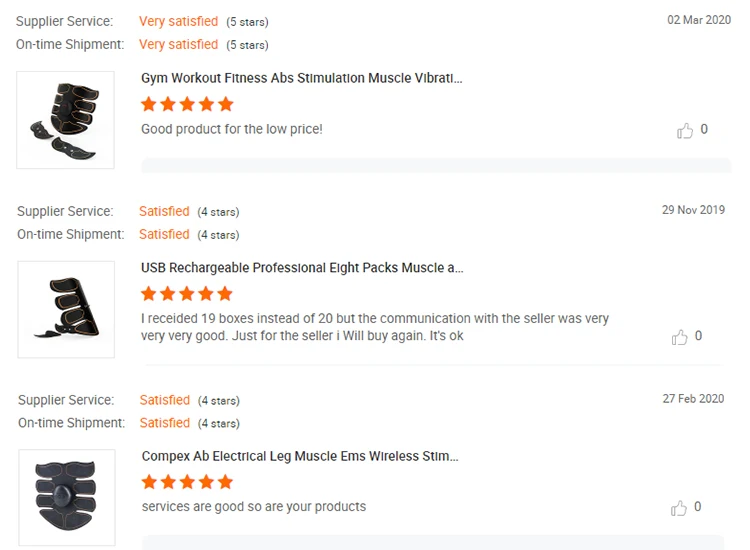
Task: Click the review text about 19 boxes received
Action: 375,327
